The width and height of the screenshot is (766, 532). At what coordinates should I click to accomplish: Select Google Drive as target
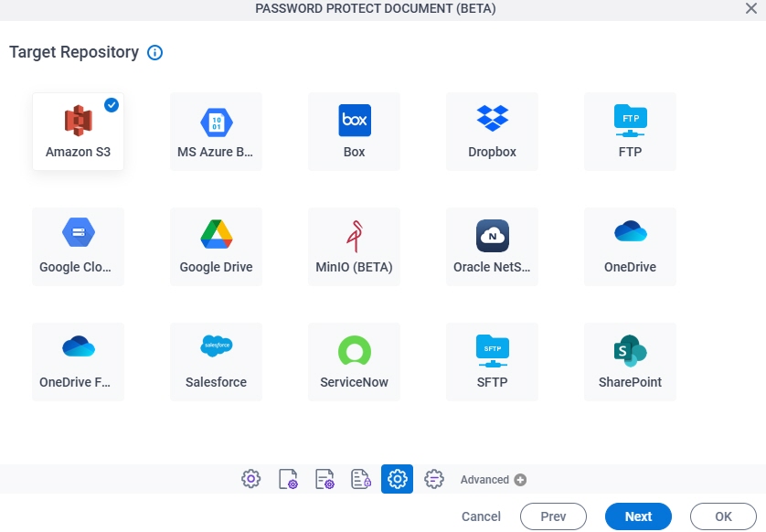[x=216, y=247]
